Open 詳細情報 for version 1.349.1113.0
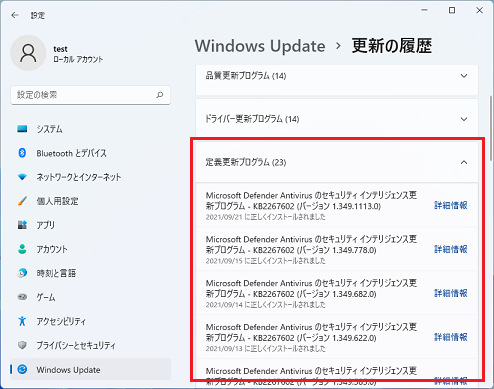Image resolution: width=494 pixels, height=389 pixels. [x=451, y=205]
